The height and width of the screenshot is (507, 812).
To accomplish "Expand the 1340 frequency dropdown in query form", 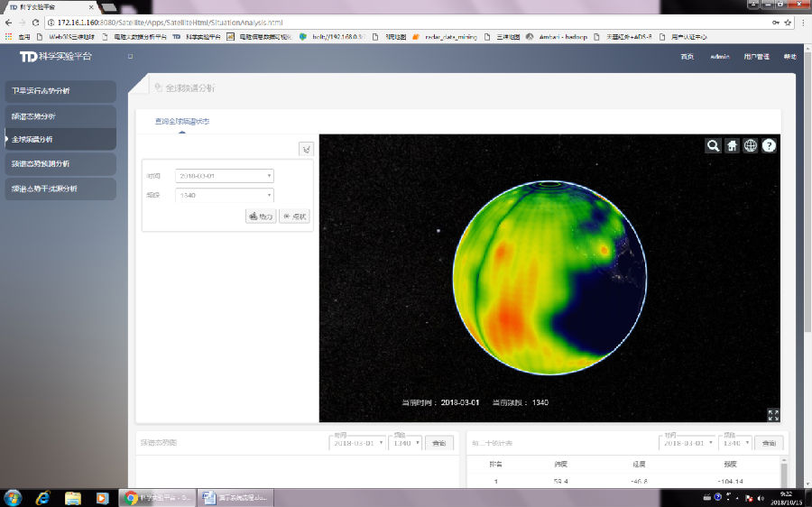I will (x=225, y=195).
